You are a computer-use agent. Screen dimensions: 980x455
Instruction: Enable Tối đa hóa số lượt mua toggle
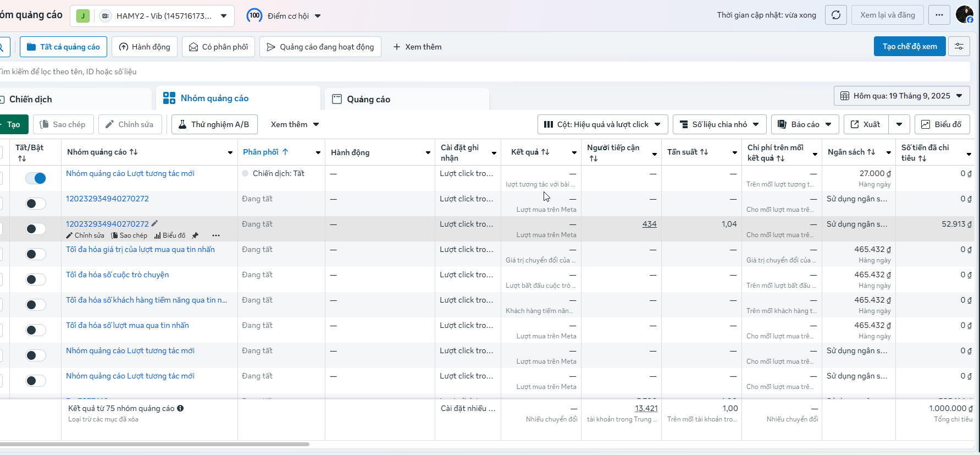(x=36, y=330)
